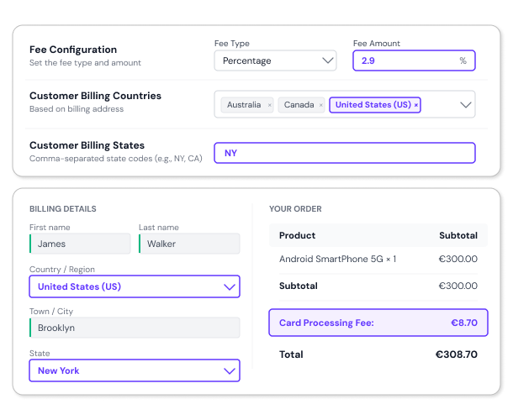The image size is (513, 420).
Task: Select the BILLING DETAILS section title
Action: coord(63,209)
